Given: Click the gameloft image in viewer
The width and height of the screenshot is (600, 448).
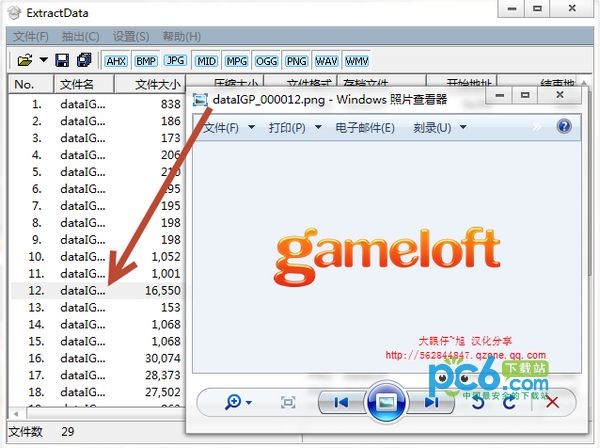Looking at the screenshot, I should pos(386,256).
